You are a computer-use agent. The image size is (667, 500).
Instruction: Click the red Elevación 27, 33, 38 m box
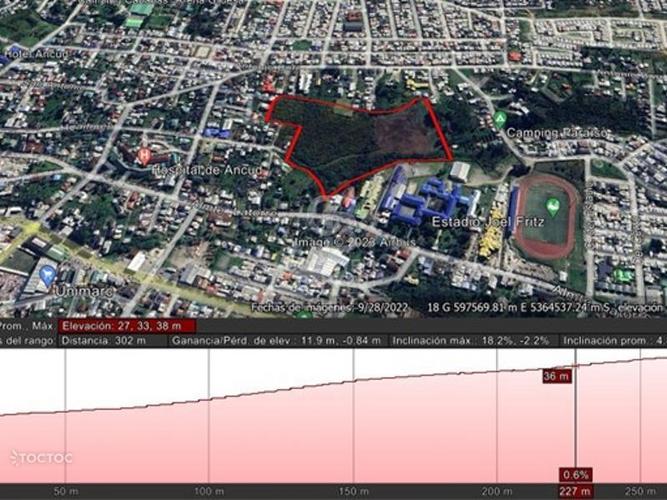(x=126, y=325)
